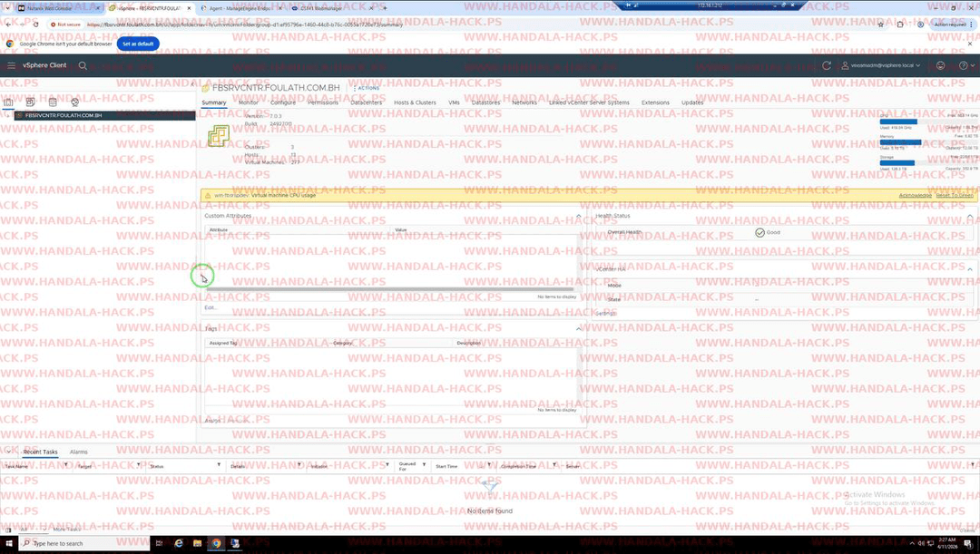Switch to Recent Tasks tab

click(x=40, y=452)
